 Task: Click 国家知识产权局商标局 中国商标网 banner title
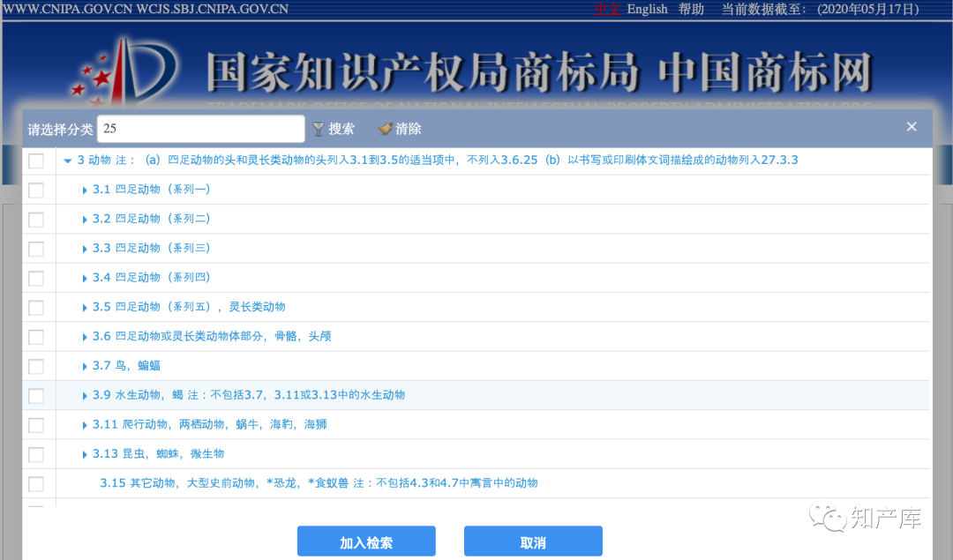pos(539,73)
